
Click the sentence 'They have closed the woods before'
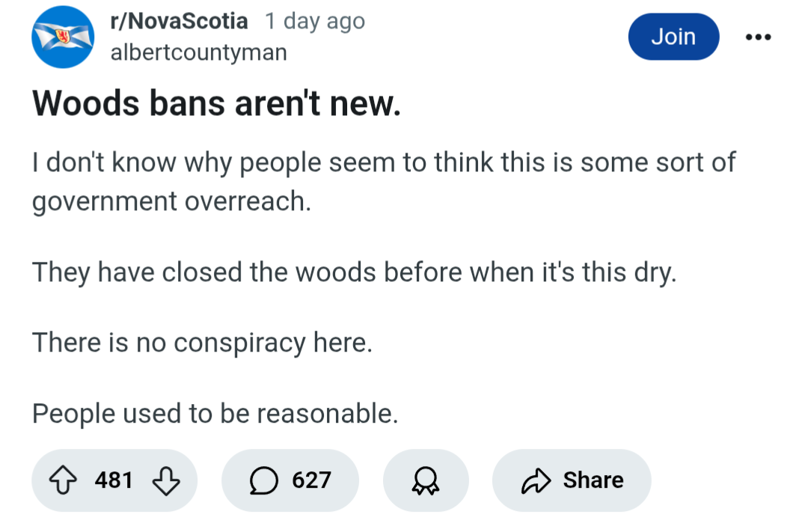click(x=353, y=272)
